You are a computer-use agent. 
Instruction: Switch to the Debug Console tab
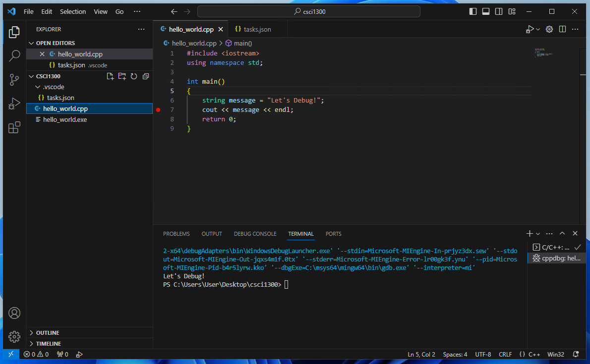point(255,234)
